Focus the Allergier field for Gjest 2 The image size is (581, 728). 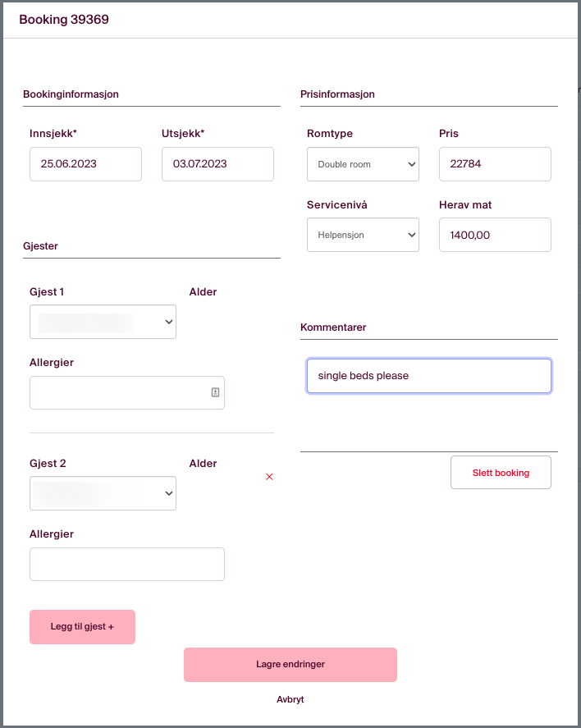click(x=127, y=564)
